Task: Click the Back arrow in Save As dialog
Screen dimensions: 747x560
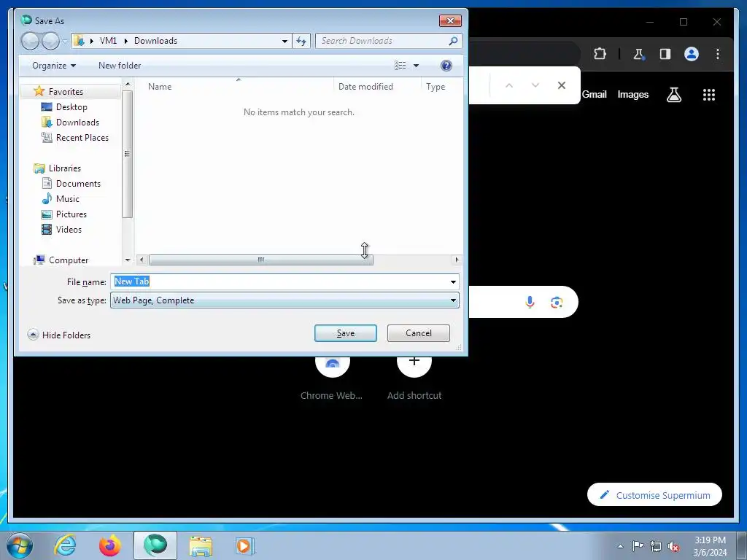Action: coord(30,41)
